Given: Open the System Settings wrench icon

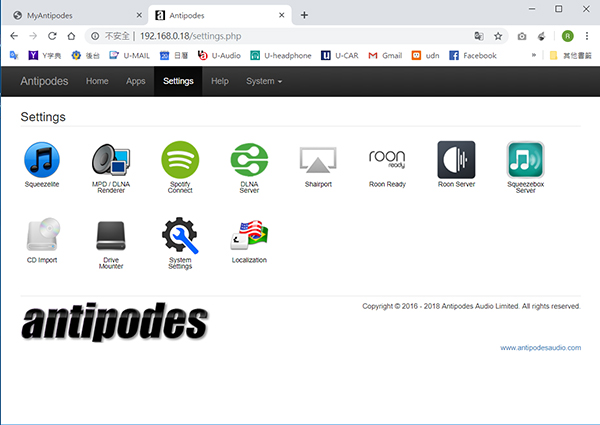Looking at the screenshot, I should (x=180, y=235).
